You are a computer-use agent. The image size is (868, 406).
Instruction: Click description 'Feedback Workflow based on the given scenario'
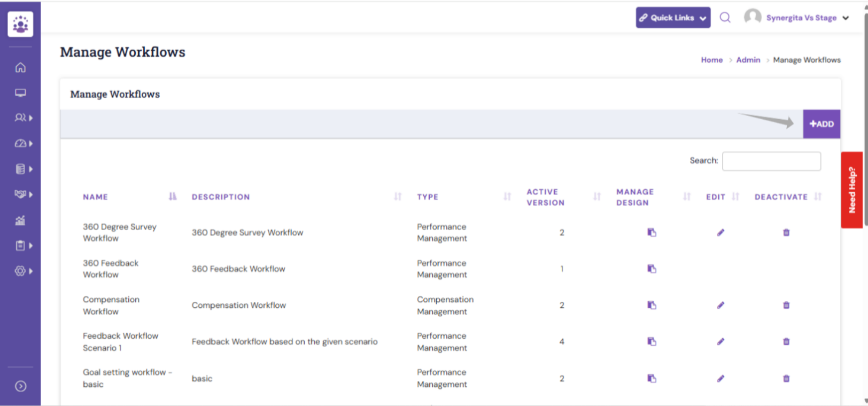tap(284, 341)
